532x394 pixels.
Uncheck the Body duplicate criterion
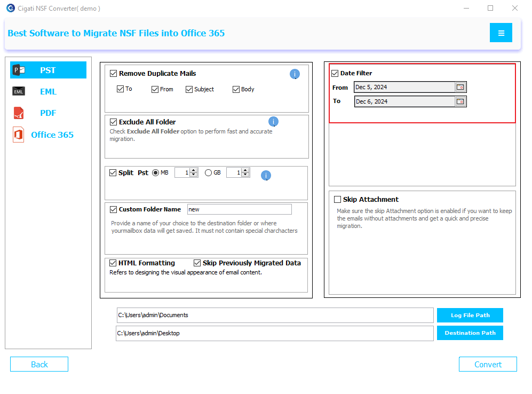tap(236, 89)
